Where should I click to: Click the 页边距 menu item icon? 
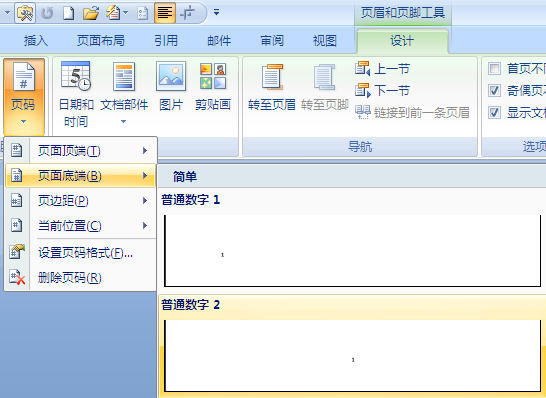pos(16,201)
